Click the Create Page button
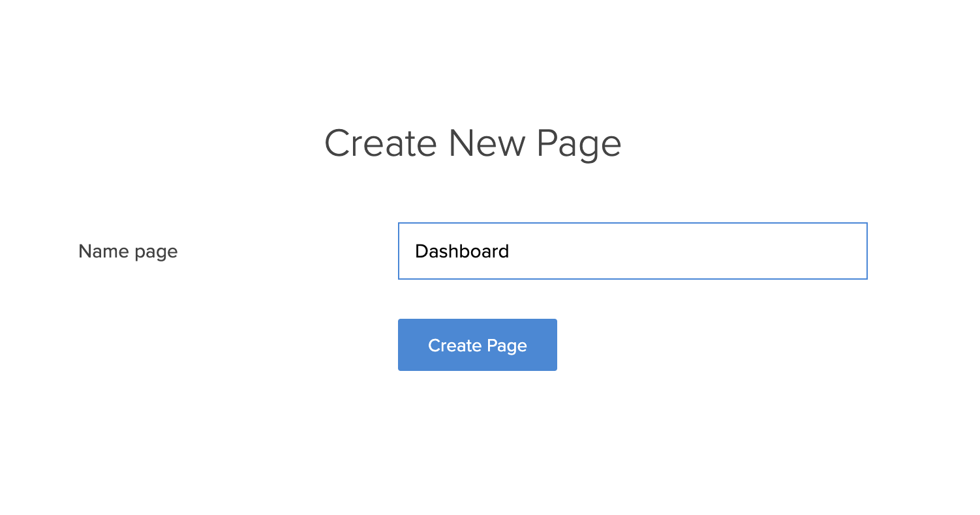980x515 pixels. pos(477,345)
